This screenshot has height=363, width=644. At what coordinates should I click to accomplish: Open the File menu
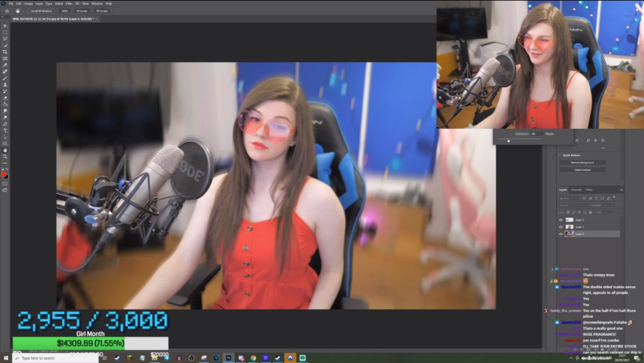(x=11, y=3)
